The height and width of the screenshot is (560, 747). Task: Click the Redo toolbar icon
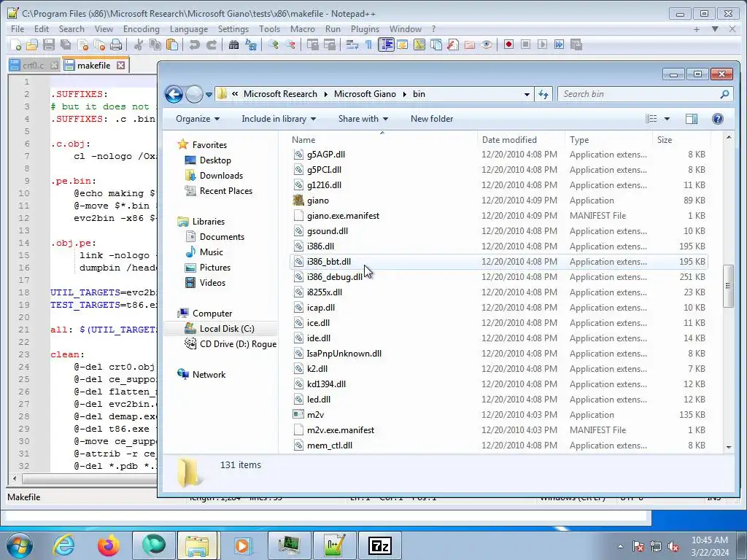[212, 44]
